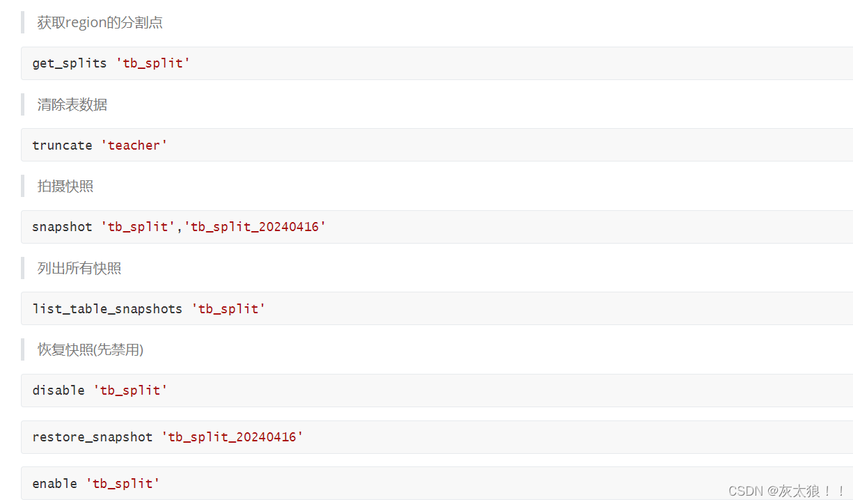Click the disable 'tb_split' code block
This screenshot has width=853, height=504.
[x=437, y=391]
